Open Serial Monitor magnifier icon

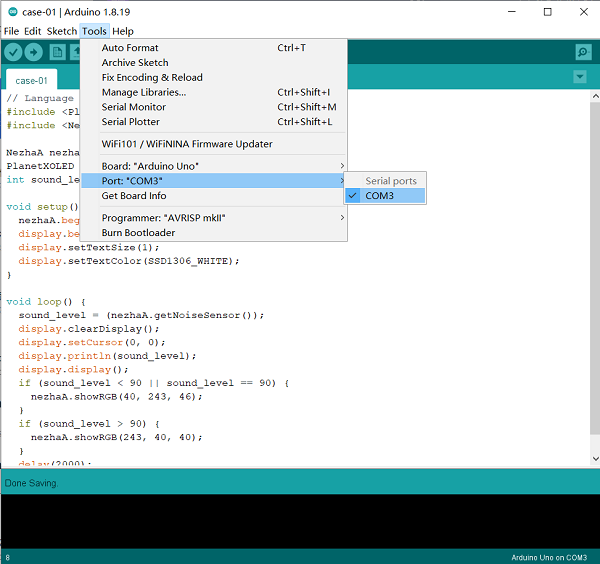[x=583, y=52]
